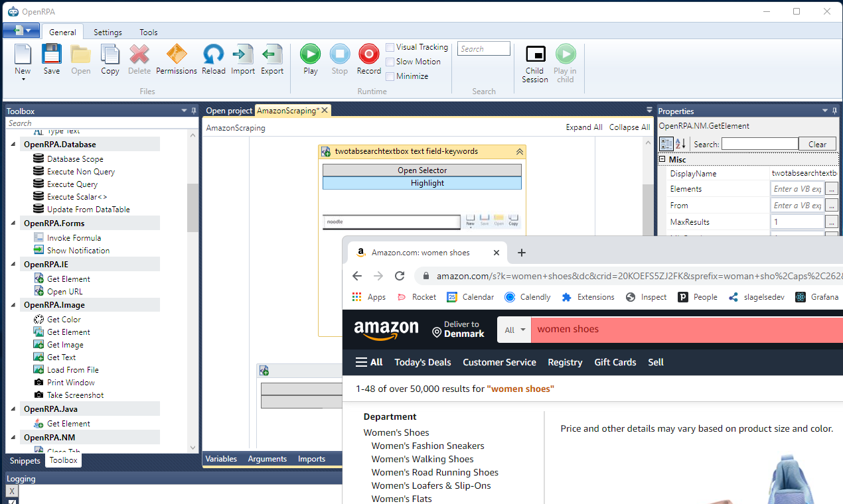Open amazon Customer Service link

[x=499, y=362]
